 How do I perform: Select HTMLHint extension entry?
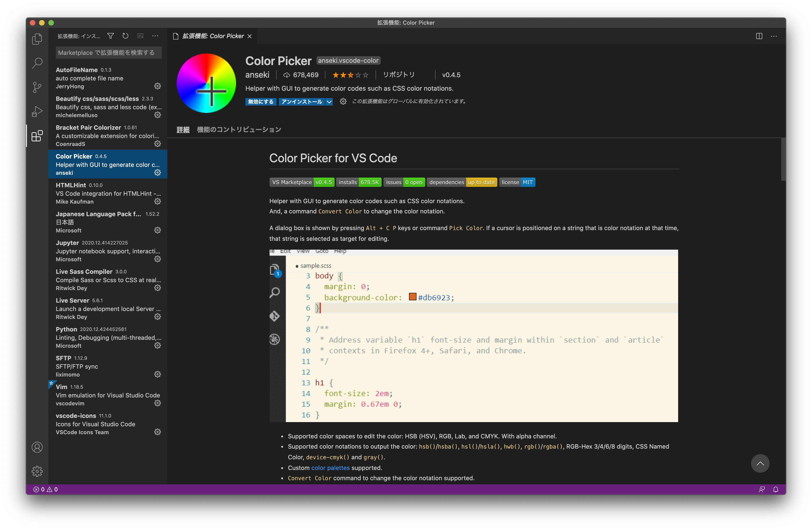(108, 193)
